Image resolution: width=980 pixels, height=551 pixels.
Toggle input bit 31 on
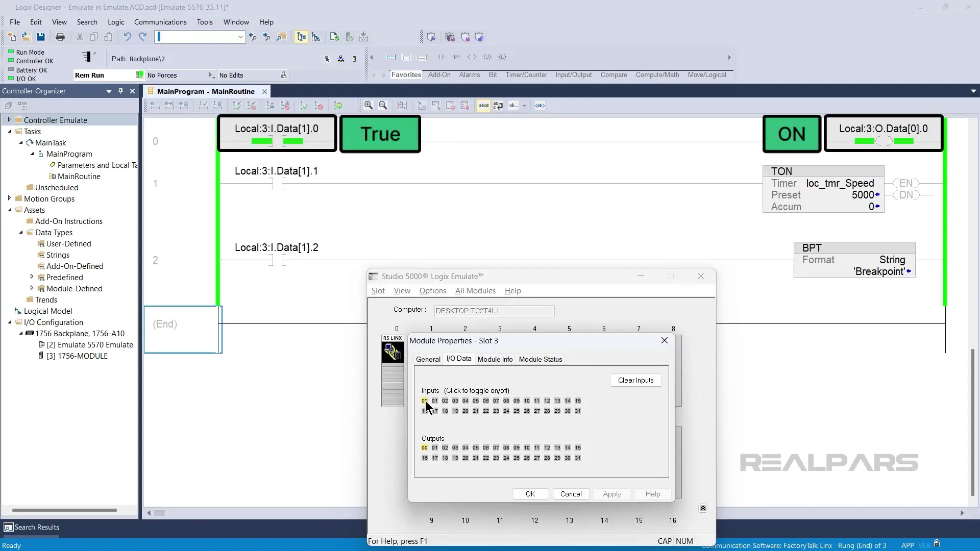click(578, 411)
